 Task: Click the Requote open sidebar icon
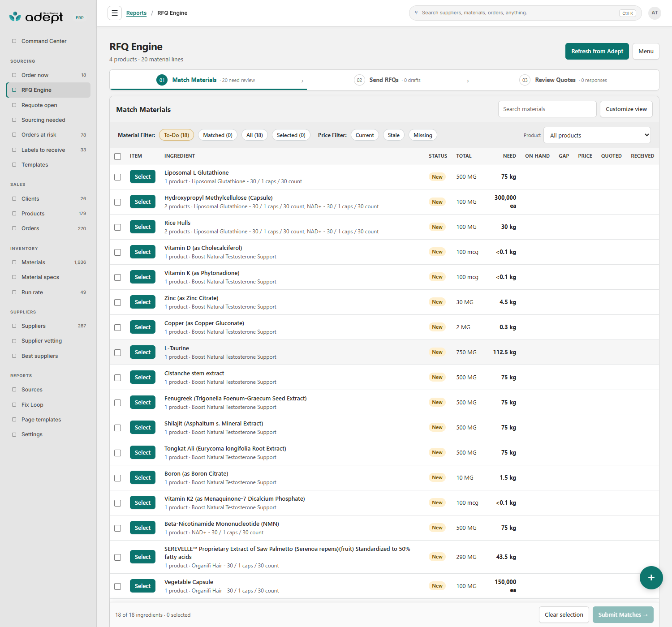pyautogui.click(x=14, y=105)
